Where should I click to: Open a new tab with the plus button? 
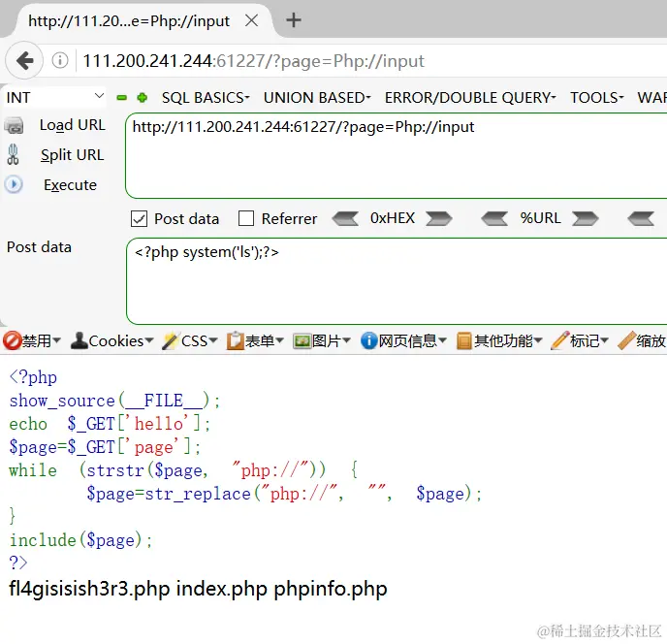[294, 20]
